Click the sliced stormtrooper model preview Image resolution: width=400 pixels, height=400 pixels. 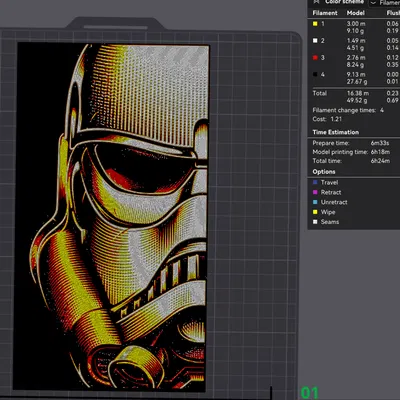(x=111, y=217)
